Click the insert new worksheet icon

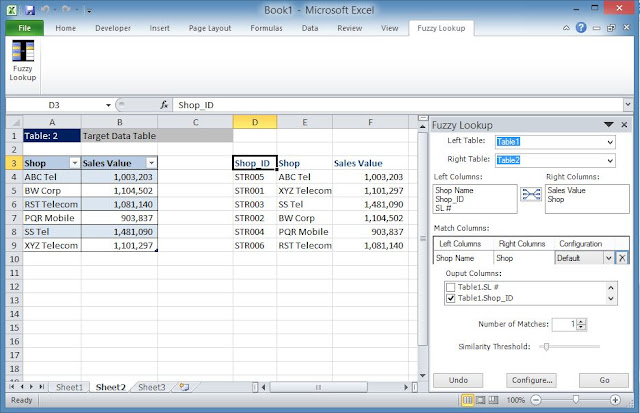pyautogui.click(x=184, y=387)
